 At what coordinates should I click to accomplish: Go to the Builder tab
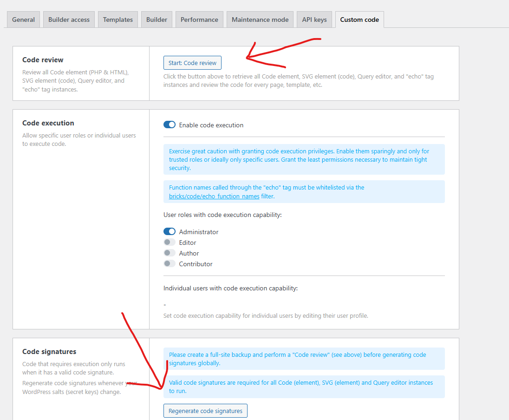tap(157, 20)
